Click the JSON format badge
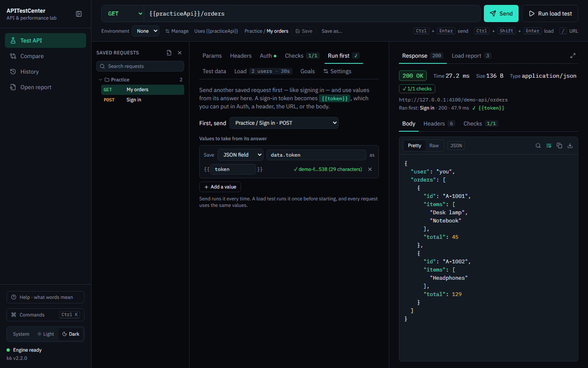 [456, 146]
